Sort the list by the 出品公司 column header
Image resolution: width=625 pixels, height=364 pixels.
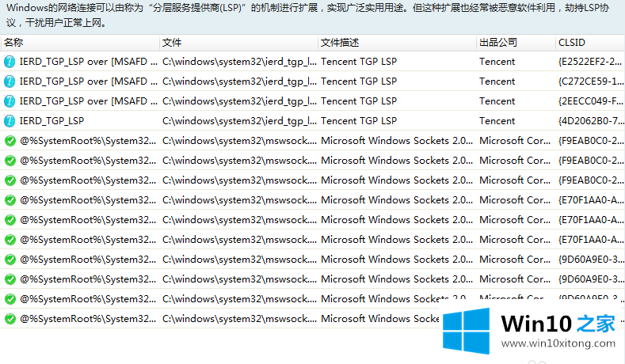click(x=516, y=43)
